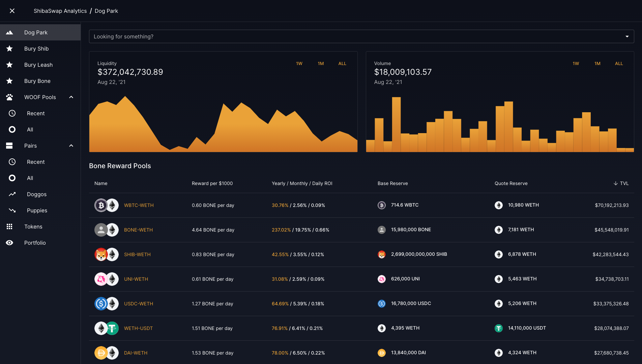This screenshot has width=642, height=364.
Task: Click the WBTC icon in the Base Reserve column
Action: pyautogui.click(x=382, y=205)
